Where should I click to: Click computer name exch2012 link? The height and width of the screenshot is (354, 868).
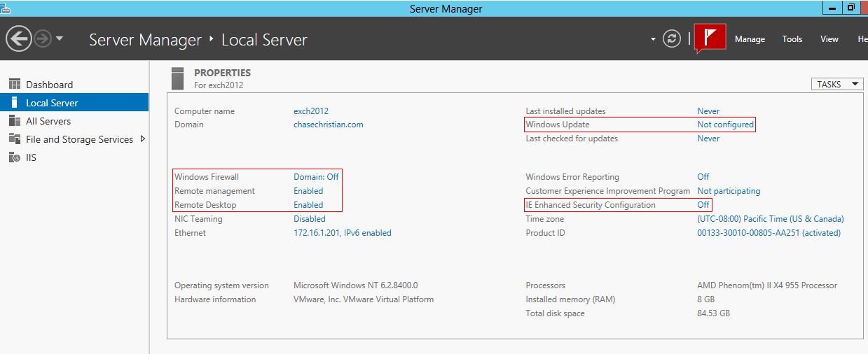[311, 111]
